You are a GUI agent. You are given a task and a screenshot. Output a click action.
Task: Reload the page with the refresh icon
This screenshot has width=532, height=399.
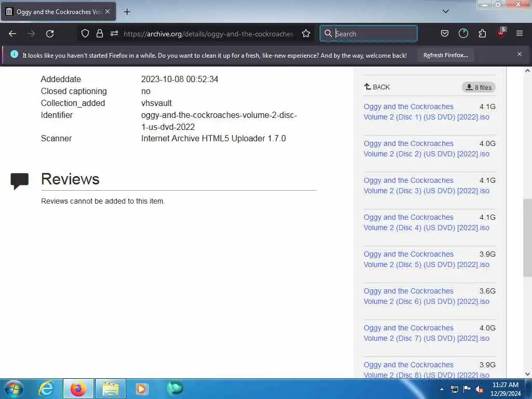pyautogui.click(x=50, y=34)
